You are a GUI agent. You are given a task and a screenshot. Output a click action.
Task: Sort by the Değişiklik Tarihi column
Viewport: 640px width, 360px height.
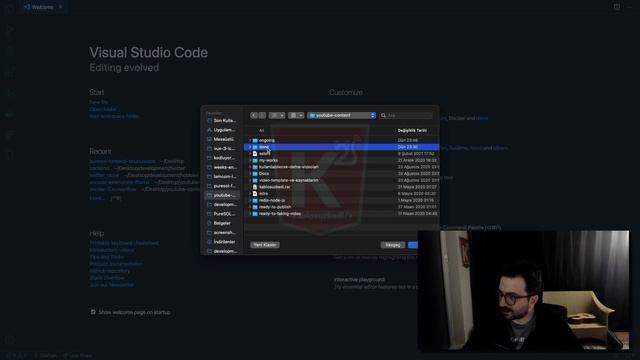tap(412, 130)
